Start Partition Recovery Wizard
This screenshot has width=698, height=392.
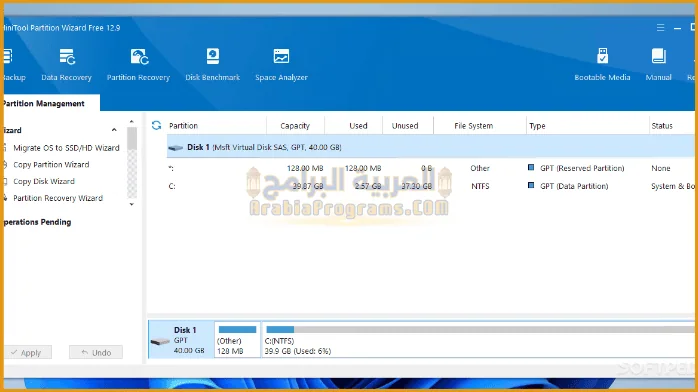coord(58,198)
